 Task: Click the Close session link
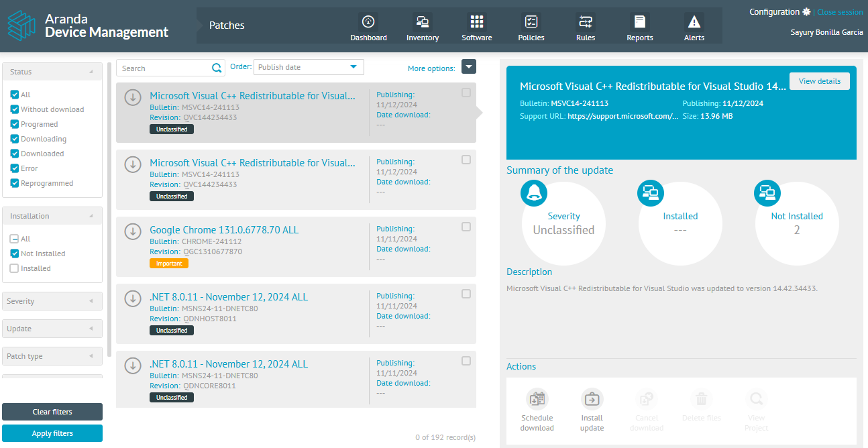(840, 12)
